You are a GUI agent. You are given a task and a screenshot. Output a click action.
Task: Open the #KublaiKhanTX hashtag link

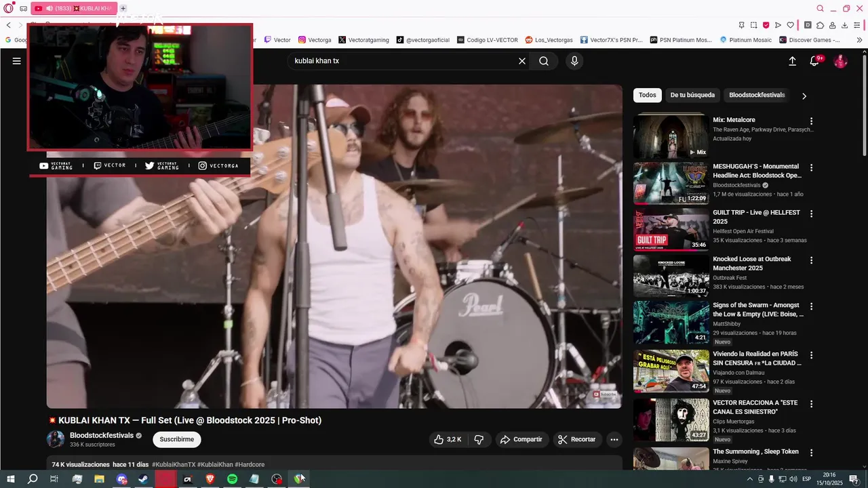174,464
